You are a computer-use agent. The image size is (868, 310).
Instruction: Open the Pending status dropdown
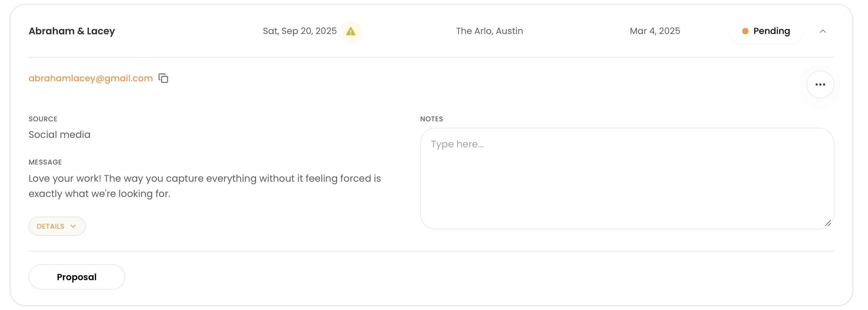(766, 31)
